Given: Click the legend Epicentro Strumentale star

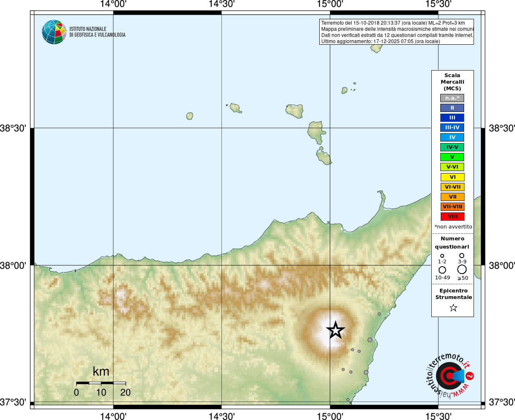Looking at the screenshot, I should click(453, 308).
